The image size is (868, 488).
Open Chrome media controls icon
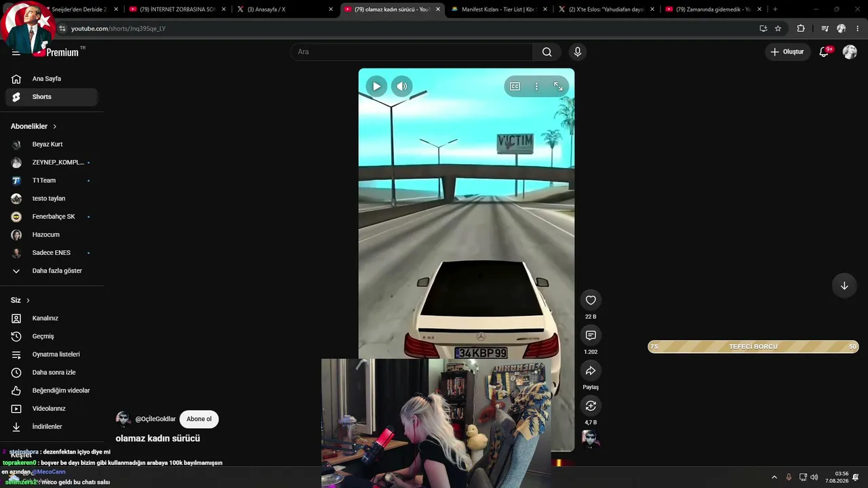(x=825, y=28)
